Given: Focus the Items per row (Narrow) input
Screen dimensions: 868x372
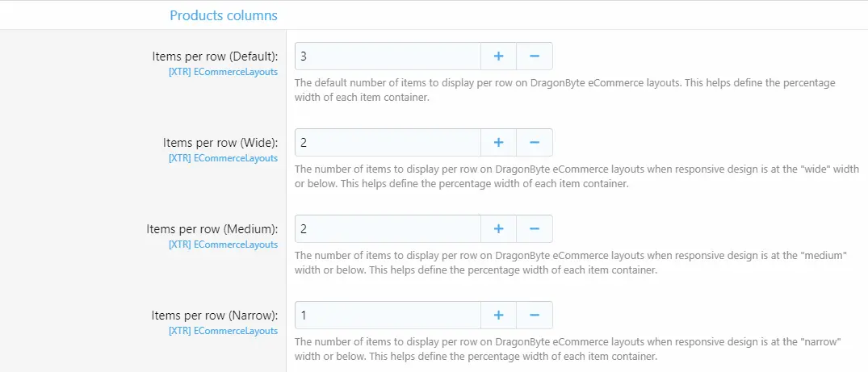Looking at the screenshot, I should [x=388, y=316].
